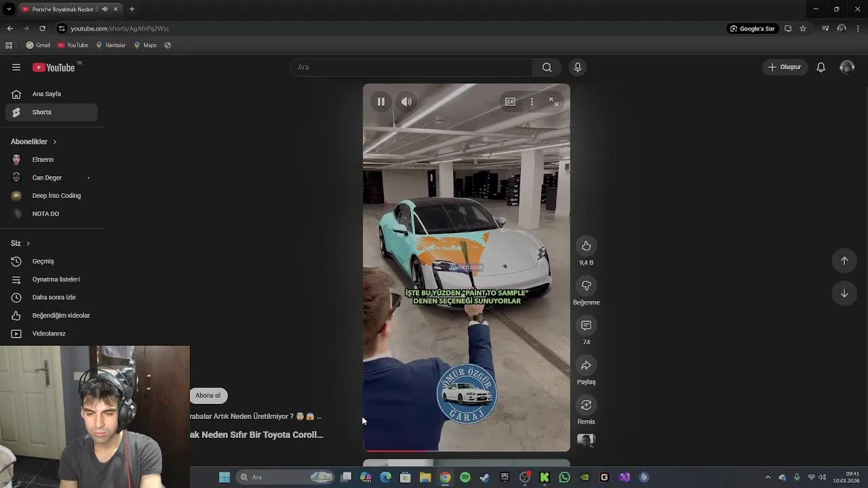Click the Abone ol subscribe button

[208, 395]
